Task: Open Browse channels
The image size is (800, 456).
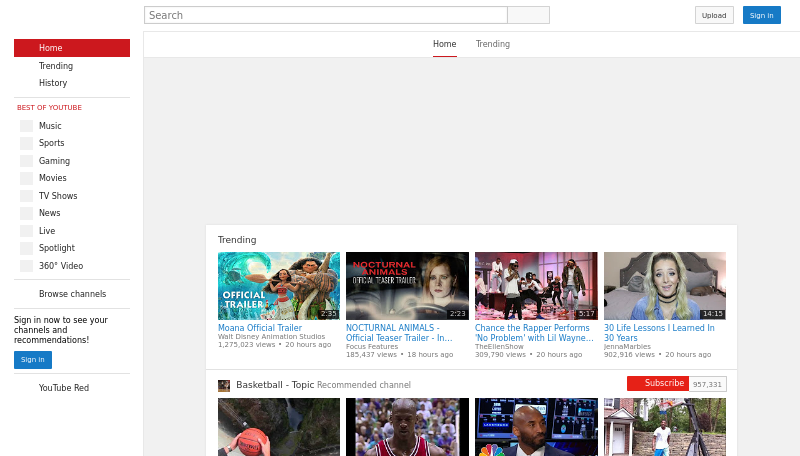Action: pos(72,294)
